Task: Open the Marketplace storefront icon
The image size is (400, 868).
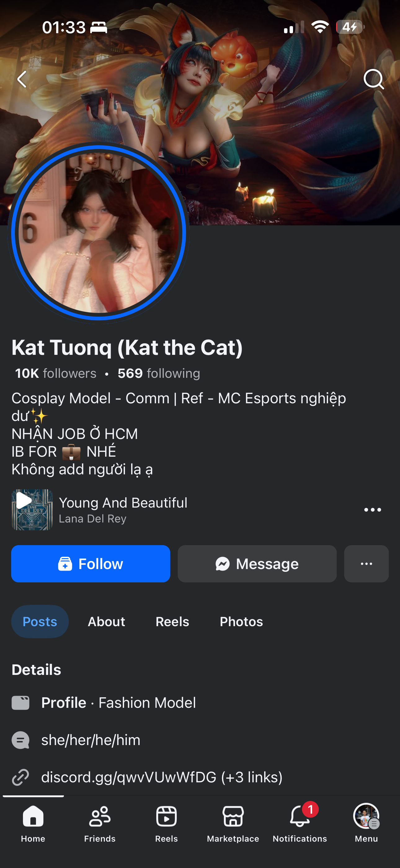Action: click(x=233, y=822)
